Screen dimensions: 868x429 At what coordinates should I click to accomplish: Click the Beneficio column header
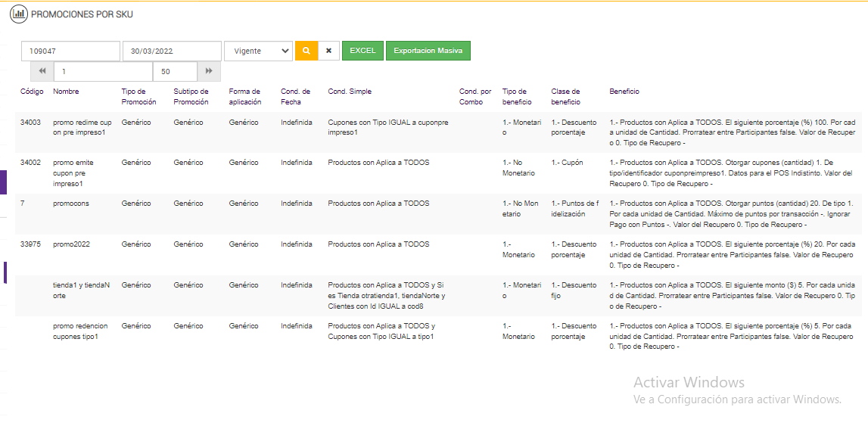pos(624,92)
